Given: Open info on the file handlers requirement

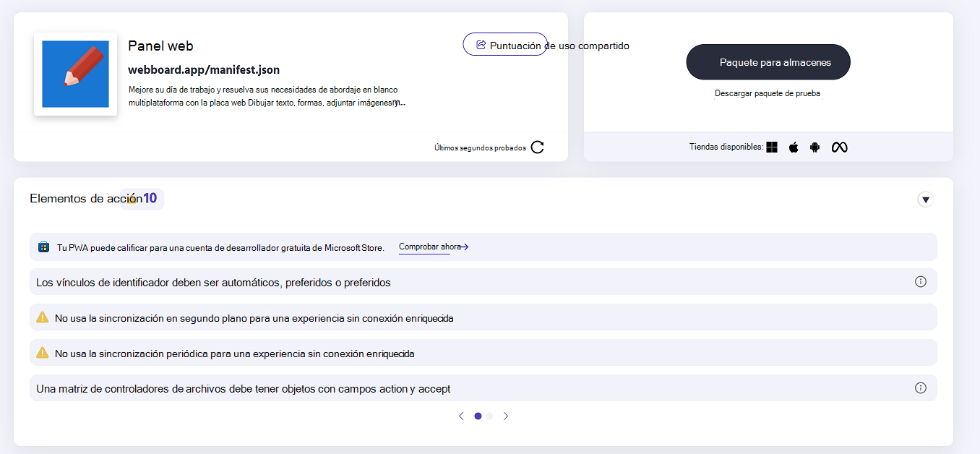Looking at the screenshot, I should tap(921, 388).
